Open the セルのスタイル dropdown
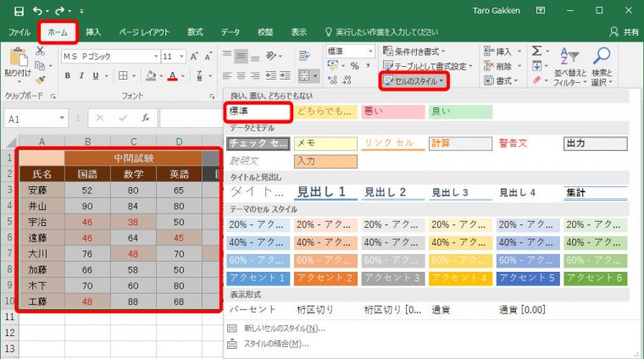The height and width of the screenshot is (359, 644). pos(414,80)
